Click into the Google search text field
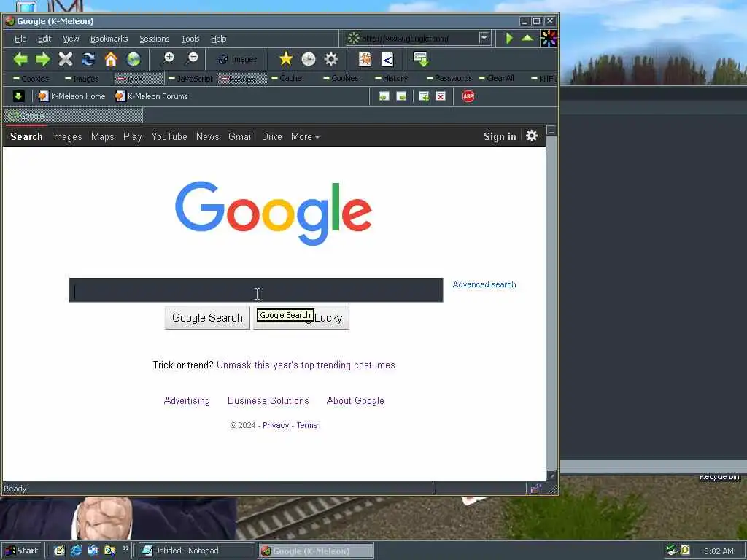 256,290
